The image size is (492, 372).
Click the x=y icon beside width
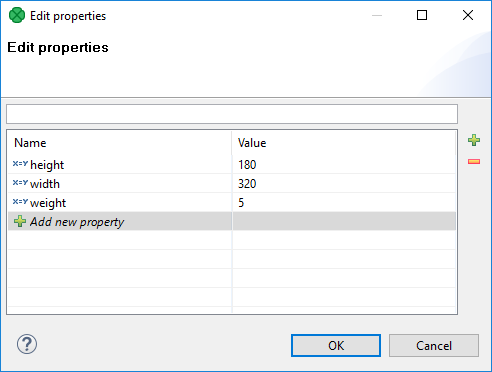pyautogui.click(x=20, y=182)
